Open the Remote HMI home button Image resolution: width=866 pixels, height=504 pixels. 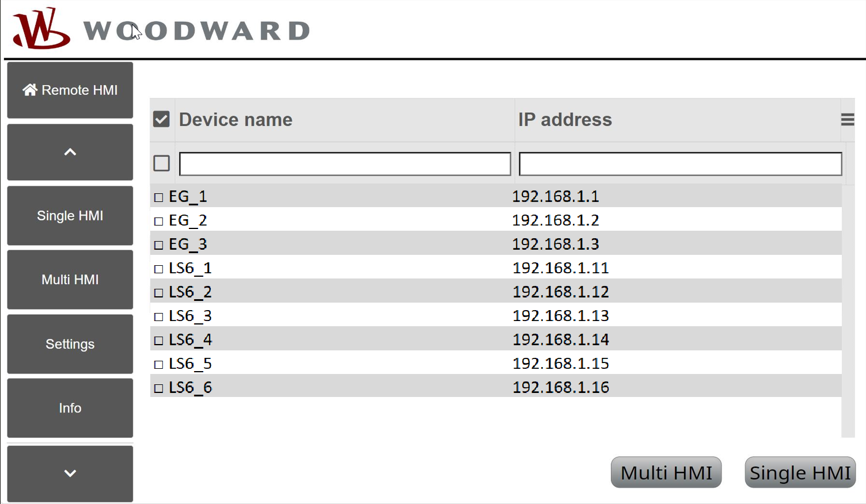[70, 90]
